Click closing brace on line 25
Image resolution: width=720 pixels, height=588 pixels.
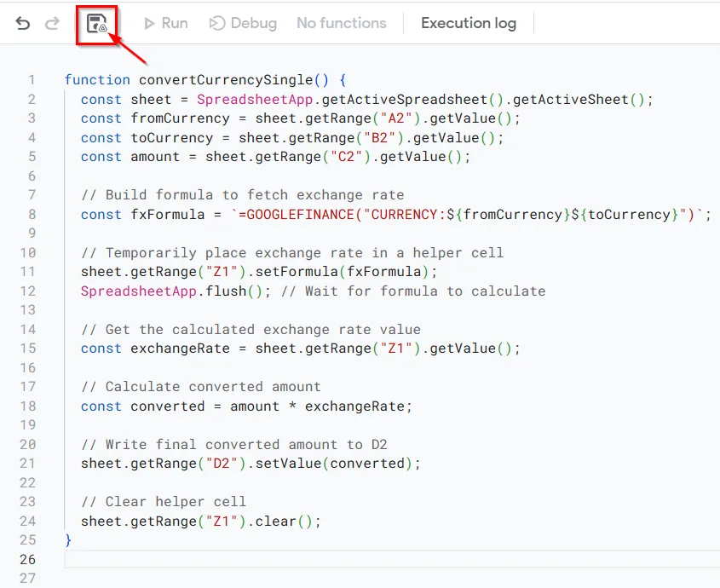(68, 540)
